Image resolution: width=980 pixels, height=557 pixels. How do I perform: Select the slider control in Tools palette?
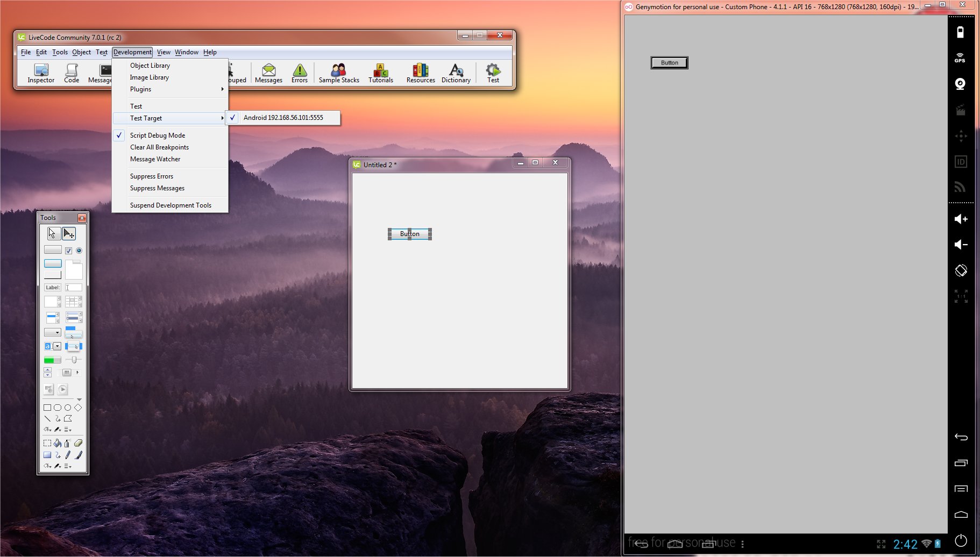74,360
